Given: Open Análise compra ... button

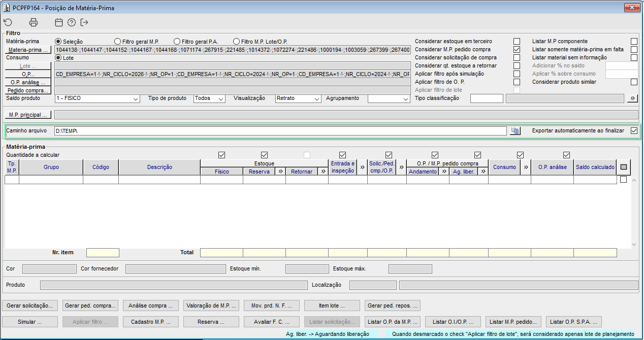Looking at the screenshot, I should coord(151,305).
